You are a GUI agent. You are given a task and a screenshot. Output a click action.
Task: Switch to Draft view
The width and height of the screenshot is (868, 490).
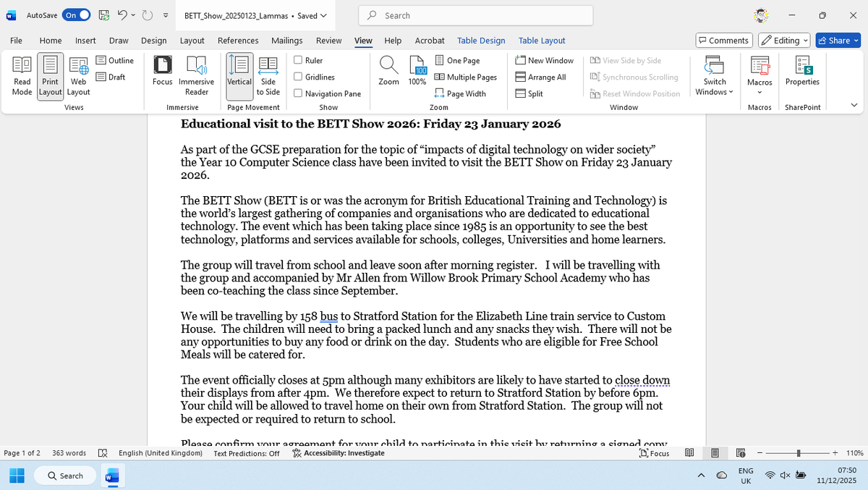111,77
